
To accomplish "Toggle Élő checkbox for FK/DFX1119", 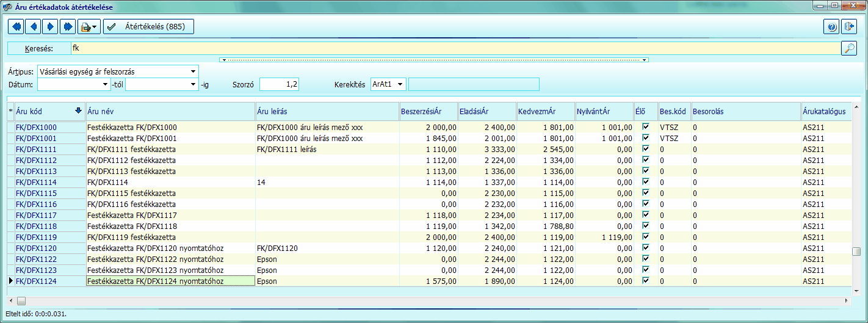I will point(646,237).
